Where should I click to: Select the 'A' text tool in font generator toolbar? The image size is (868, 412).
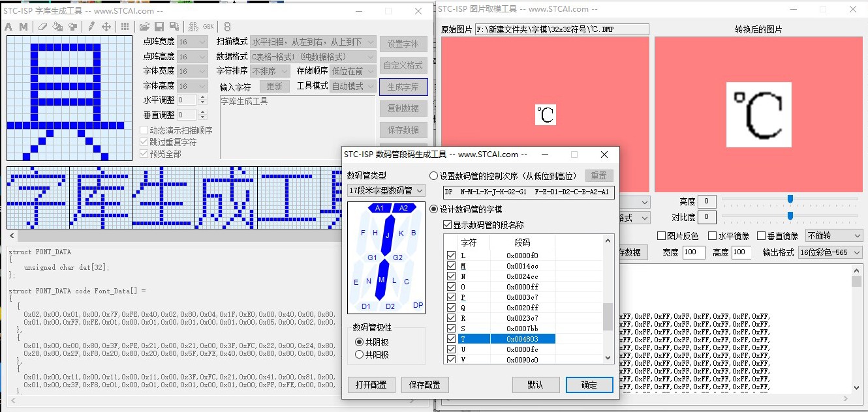(x=8, y=27)
